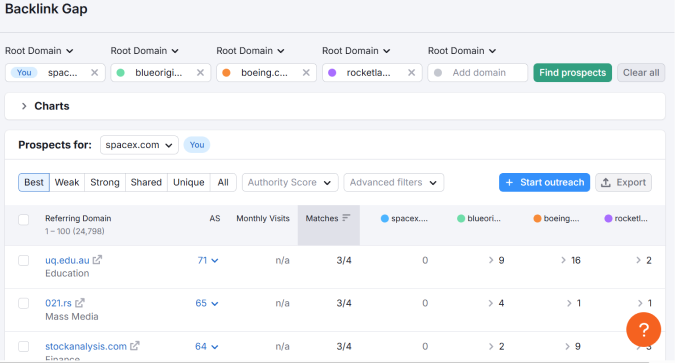Open first Root Domain dropdown above spacex
Viewport: 675px width, 363px height.
[x=39, y=51]
